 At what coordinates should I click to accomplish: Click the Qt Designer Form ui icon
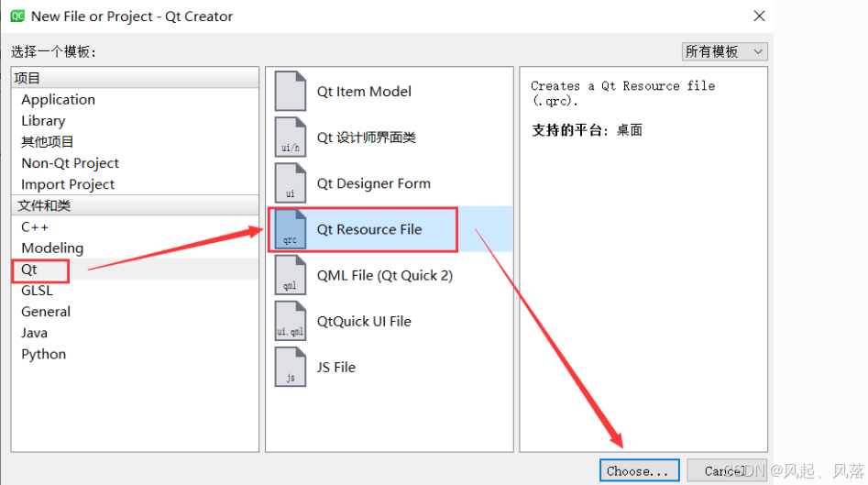pyautogui.click(x=290, y=183)
